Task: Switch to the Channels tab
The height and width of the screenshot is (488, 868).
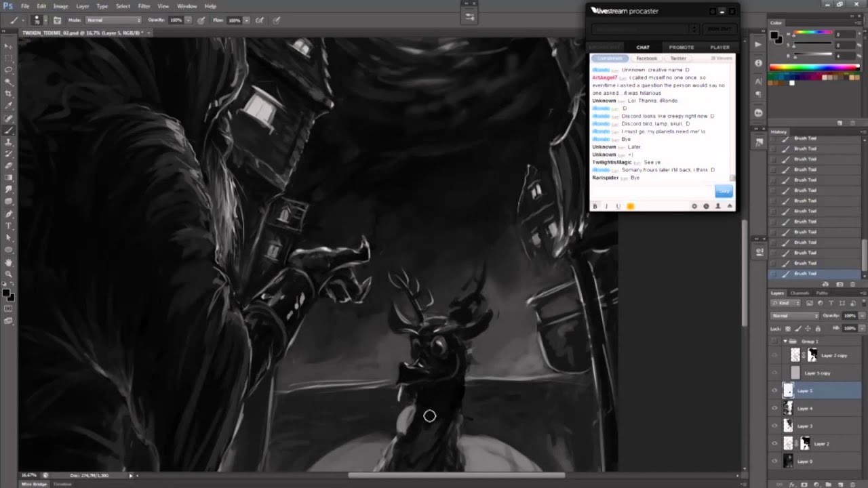Action: (800, 293)
